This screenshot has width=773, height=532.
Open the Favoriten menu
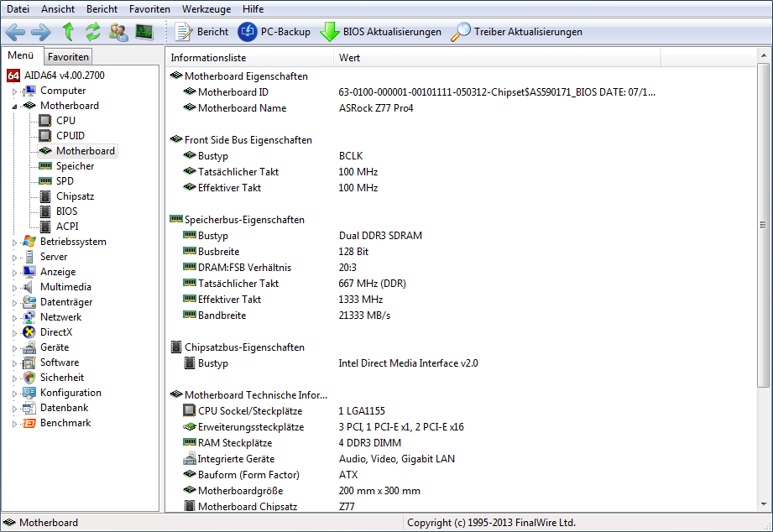point(149,9)
